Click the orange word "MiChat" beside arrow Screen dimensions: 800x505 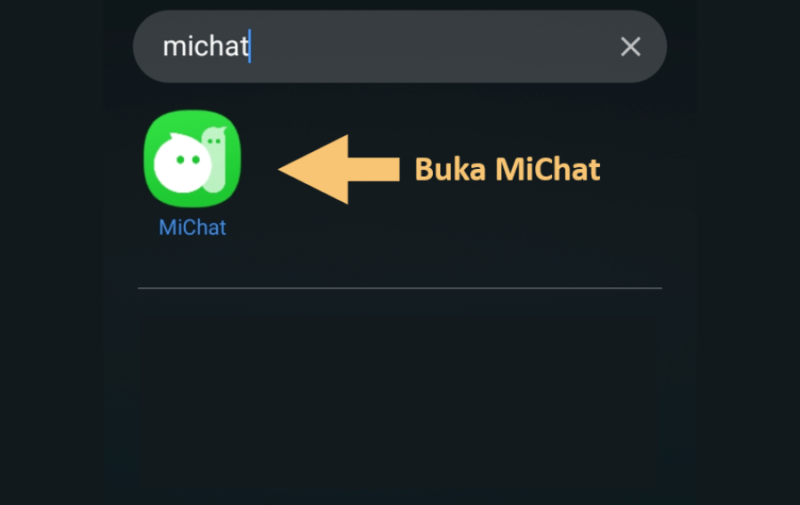tap(547, 169)
